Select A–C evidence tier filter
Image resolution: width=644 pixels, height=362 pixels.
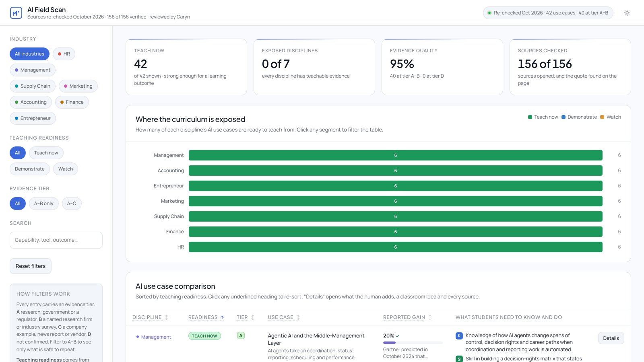point(72,204)
